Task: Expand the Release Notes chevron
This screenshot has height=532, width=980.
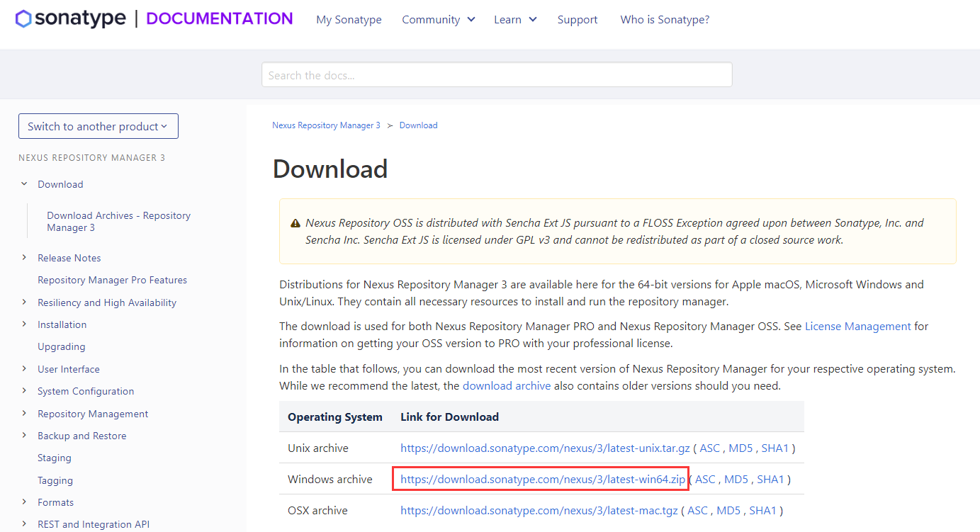Action: point(24,258)
